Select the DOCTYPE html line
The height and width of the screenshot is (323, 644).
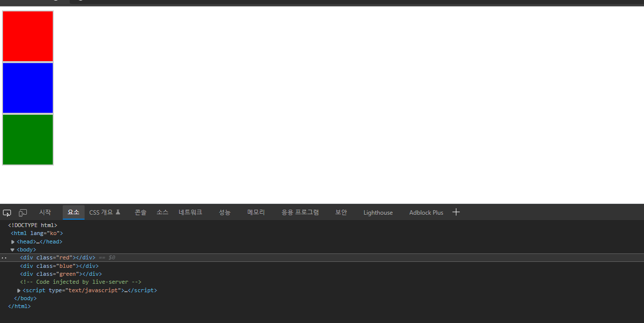coord(33,226)
